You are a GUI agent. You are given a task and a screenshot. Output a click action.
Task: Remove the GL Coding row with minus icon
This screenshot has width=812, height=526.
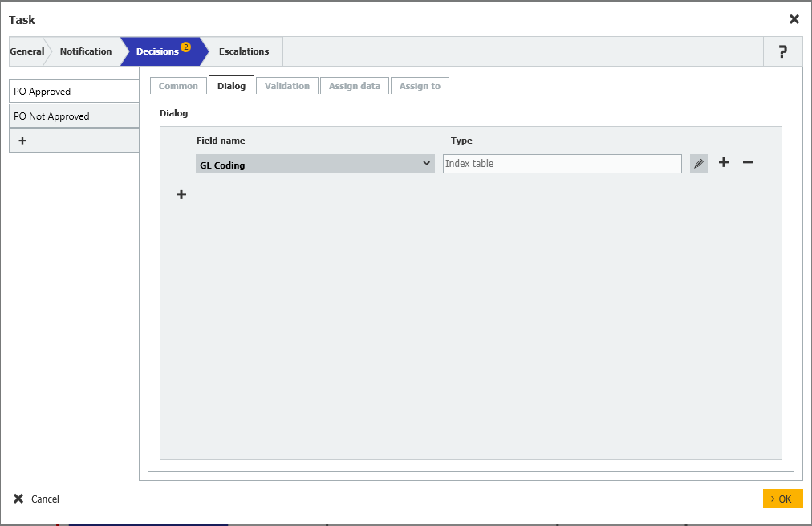click(x=747, y=163)
